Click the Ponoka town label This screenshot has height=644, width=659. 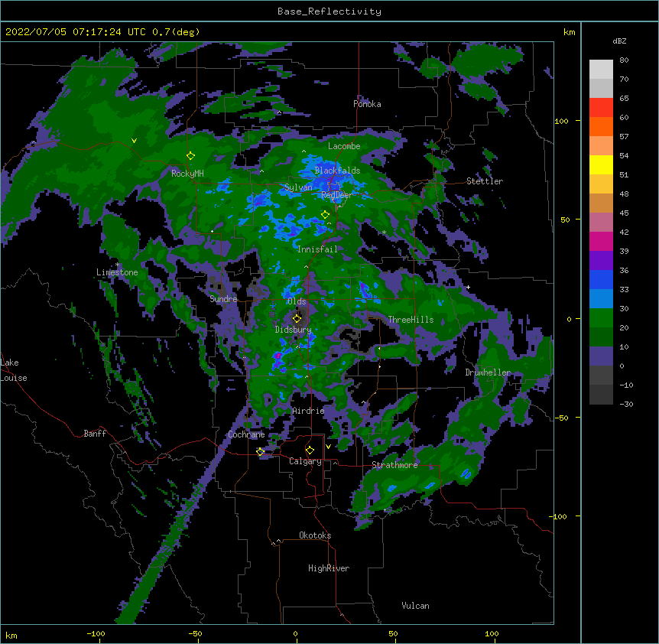367,104
